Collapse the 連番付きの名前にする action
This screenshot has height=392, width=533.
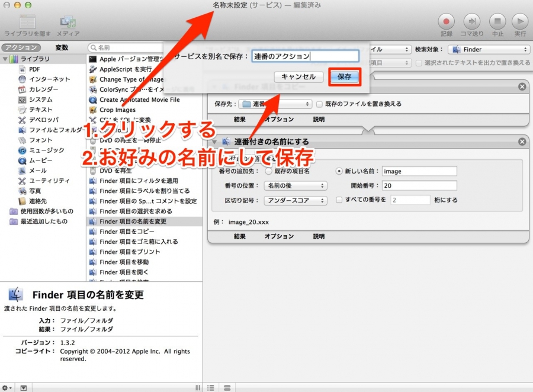coord(214,142)
